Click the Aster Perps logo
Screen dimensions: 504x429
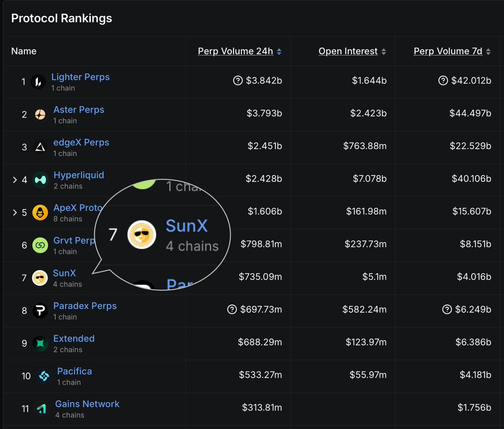40,114
